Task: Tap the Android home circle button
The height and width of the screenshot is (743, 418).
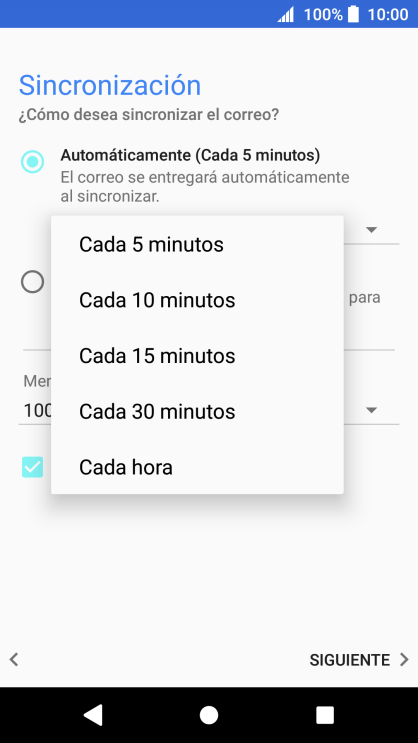Action: (x=209, y=715)
